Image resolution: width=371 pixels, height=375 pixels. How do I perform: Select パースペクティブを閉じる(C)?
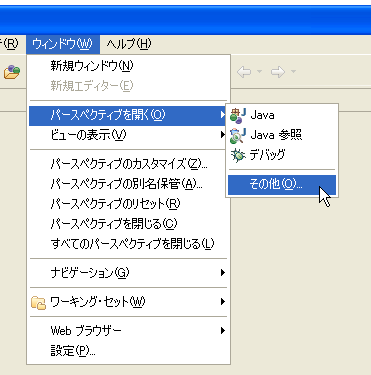coord(128,224)
